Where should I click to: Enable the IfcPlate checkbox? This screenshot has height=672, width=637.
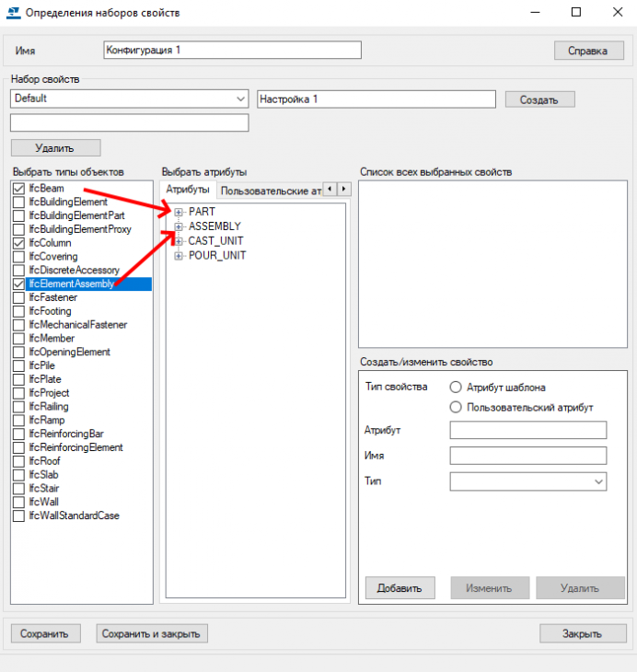tap(18, 379)
